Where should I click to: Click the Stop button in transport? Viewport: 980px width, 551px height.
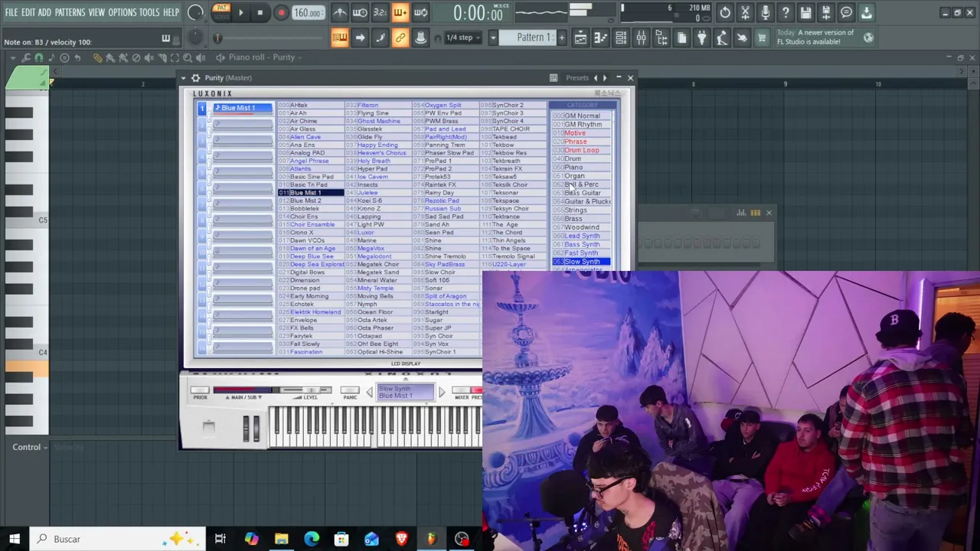click(x=260, y=13)
